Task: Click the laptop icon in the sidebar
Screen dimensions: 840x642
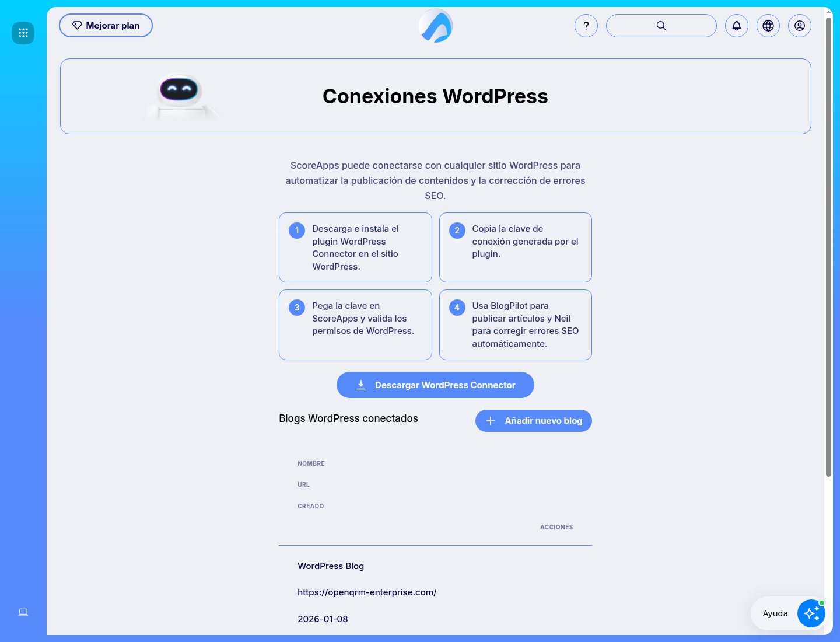Action: point(23,612)
